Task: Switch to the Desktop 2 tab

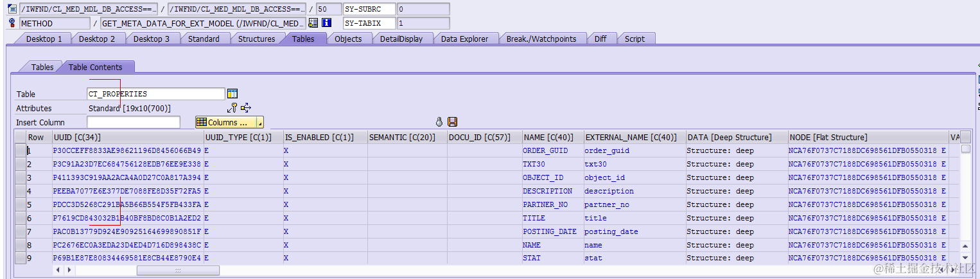Action: point(97,39)
